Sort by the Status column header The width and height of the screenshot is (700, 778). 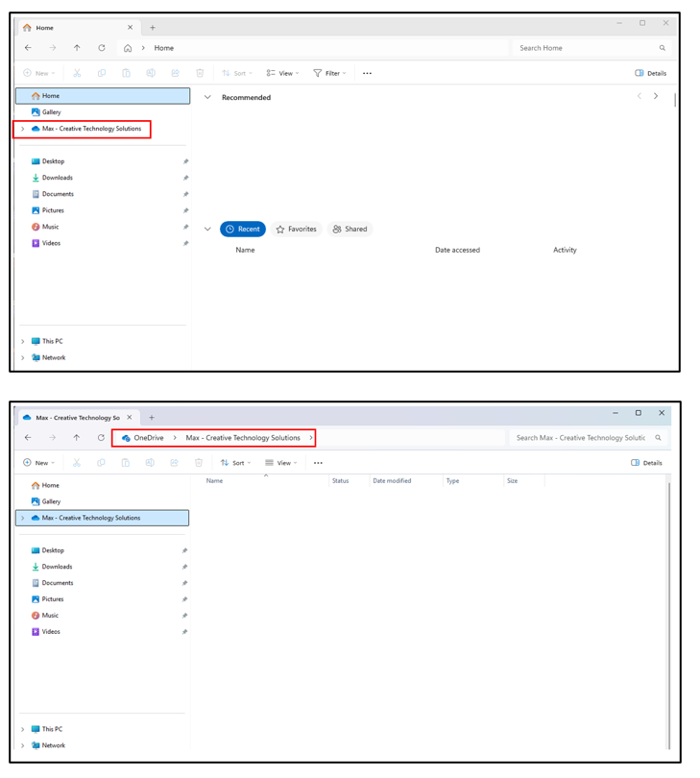point(340,480)
